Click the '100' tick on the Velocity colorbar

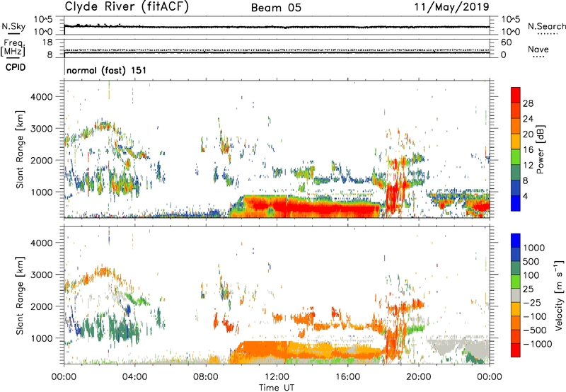click(x=531, y=275)
